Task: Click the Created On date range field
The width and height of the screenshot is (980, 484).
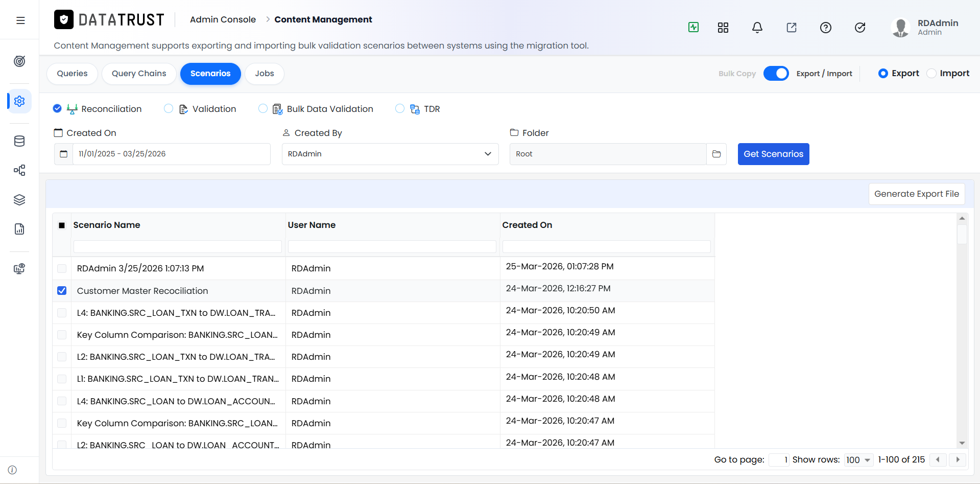Action: 172,154
